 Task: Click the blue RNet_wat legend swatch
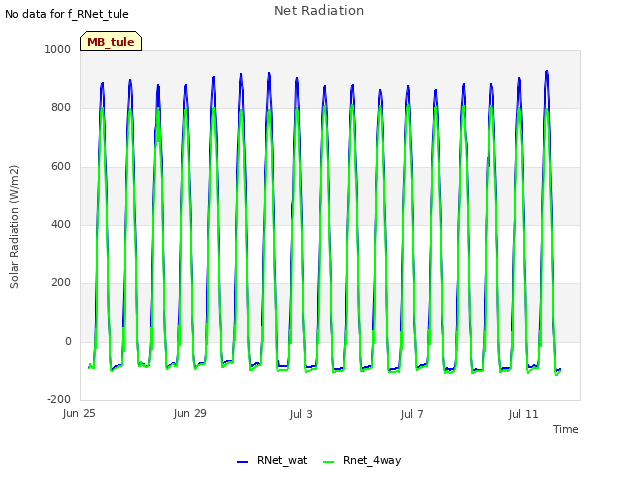[x=242, y=462]
